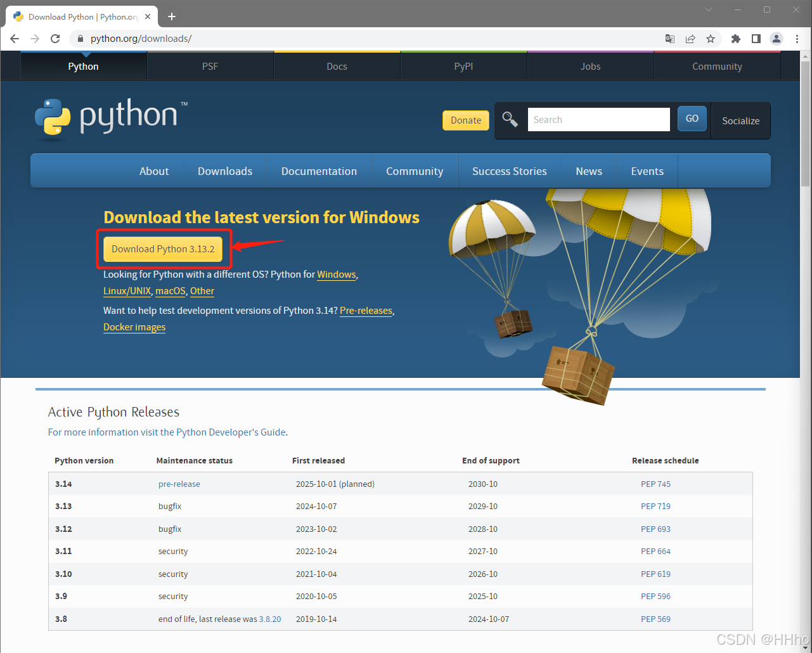812x653 pixels.
Task: Switch to the PyPI section tab
Action: tap(463, 66)
